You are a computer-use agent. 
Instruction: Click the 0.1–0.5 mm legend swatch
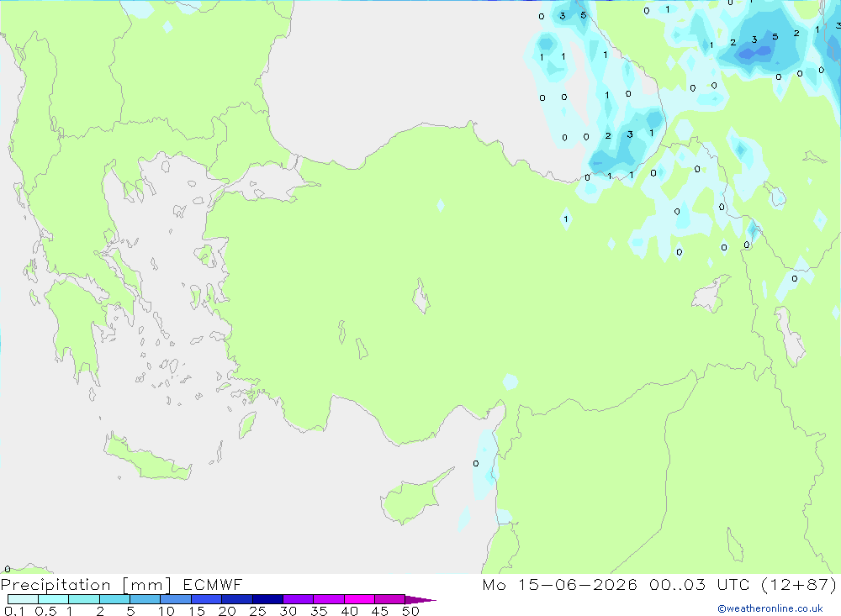[x=23, y=599]
